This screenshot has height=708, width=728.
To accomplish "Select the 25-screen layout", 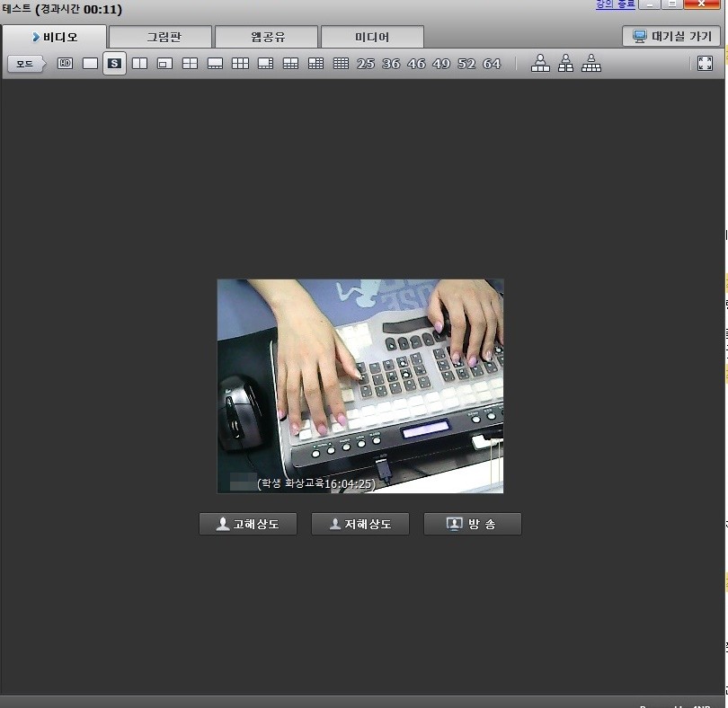I will tap(366, 64).
